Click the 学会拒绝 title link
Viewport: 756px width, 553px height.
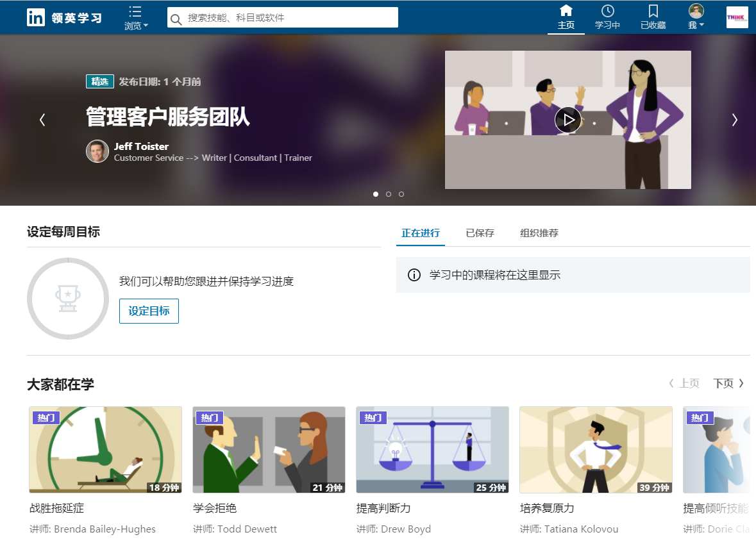pyautogui.click(x=215, y=508)
